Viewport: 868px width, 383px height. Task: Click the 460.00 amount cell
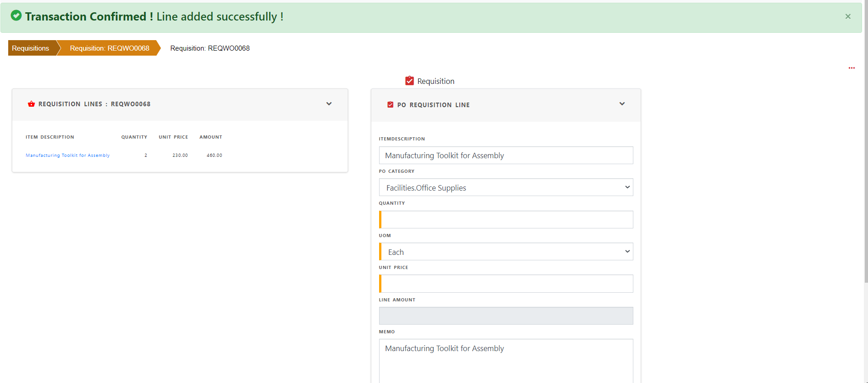coord(214,155)
